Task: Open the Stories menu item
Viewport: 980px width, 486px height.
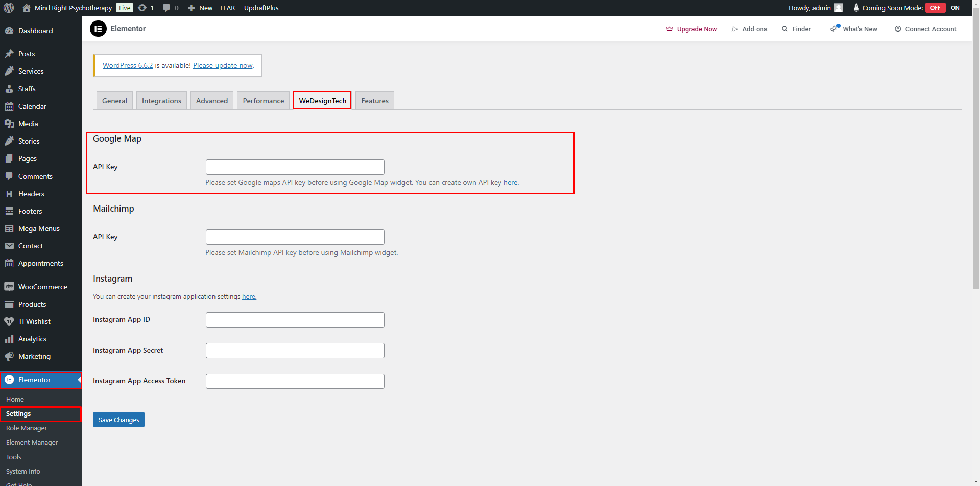Action: [41, 141]
